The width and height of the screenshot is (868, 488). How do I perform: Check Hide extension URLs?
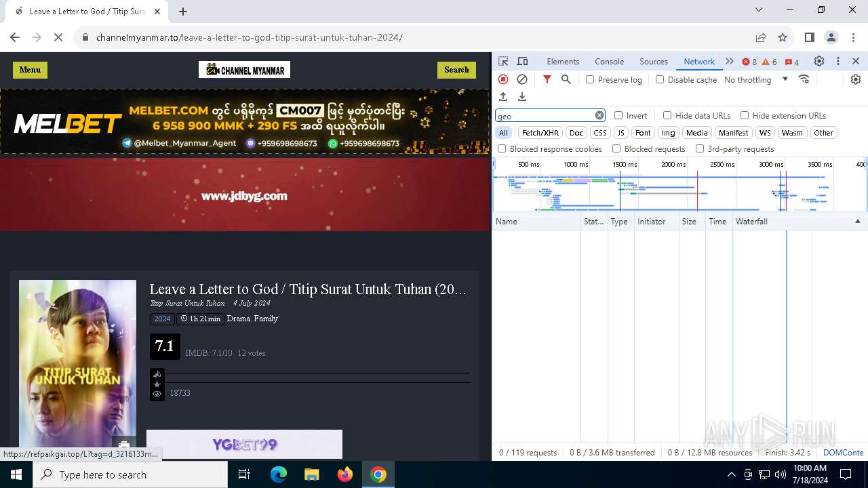click(x=745, y=115)
